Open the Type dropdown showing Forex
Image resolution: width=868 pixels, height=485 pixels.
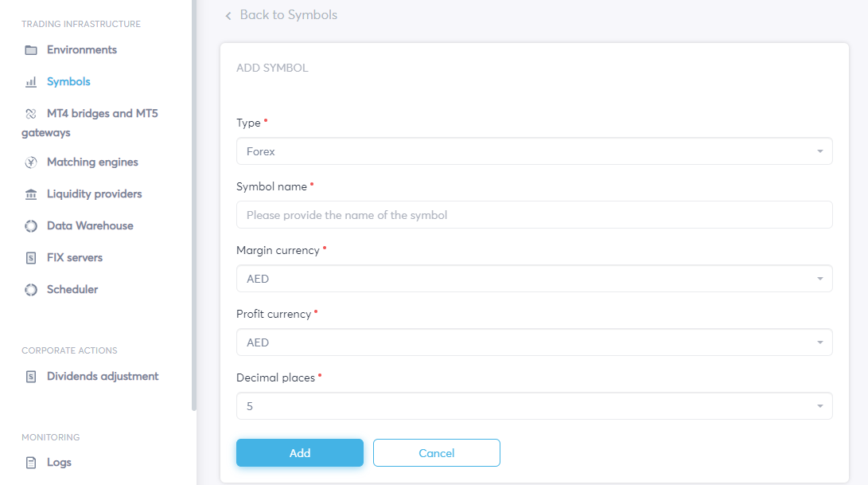tap(534, 151)
